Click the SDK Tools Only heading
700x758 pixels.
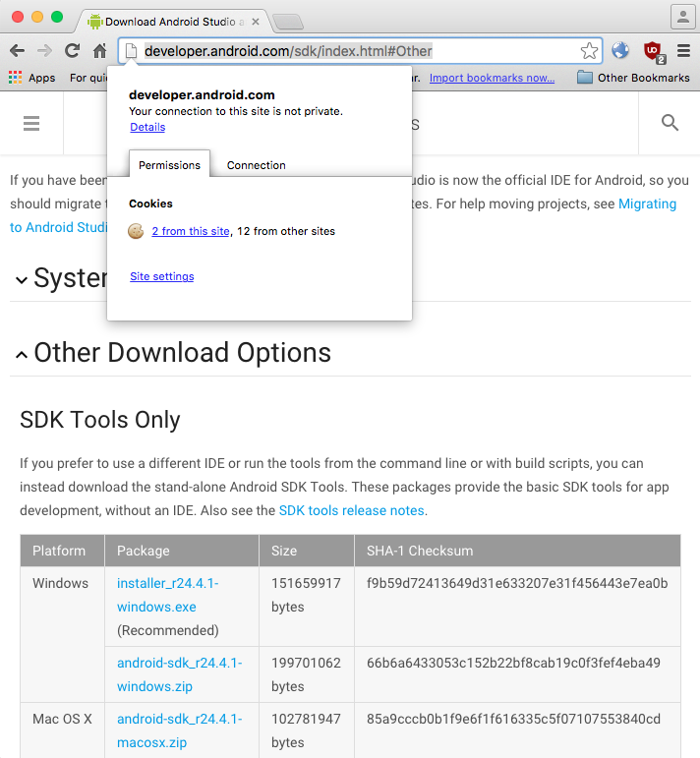pos(100,420)
